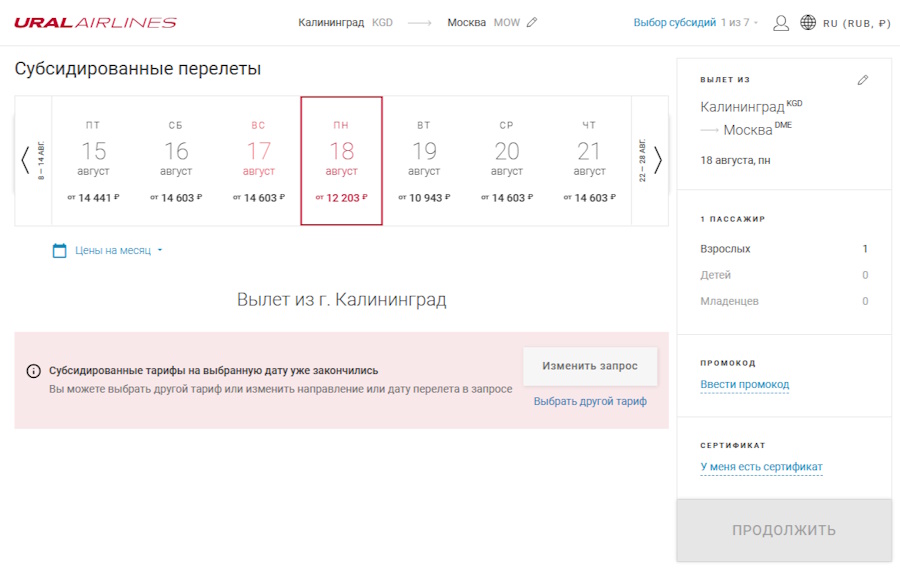Open RU (RUB, ₽) language and currency selector

856,23
